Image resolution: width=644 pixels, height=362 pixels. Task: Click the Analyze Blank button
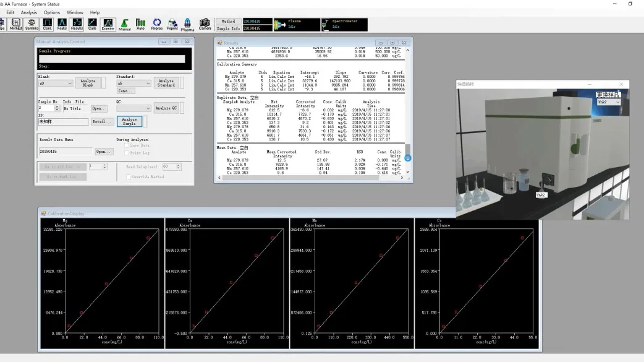click(88, 83)
